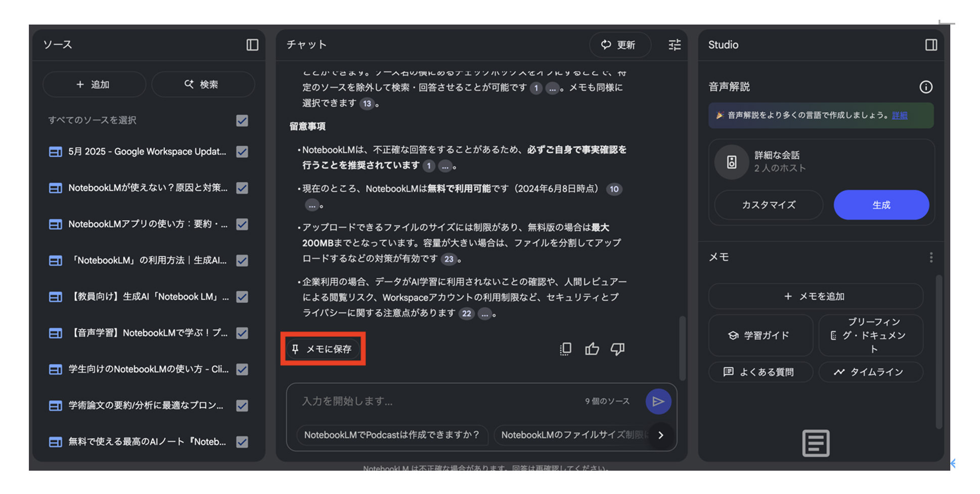Viewport: 980px width, 494px height.
Task: Click the document icon at Studio panel bottom
Action: (815, 443)
